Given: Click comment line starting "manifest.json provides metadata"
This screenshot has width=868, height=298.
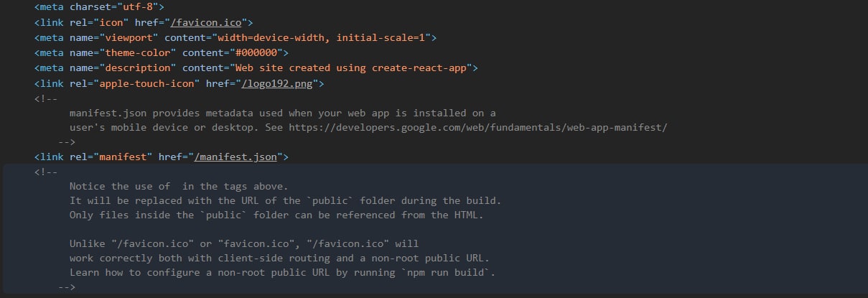Looking at the screenshot, I should pos(283,113).
